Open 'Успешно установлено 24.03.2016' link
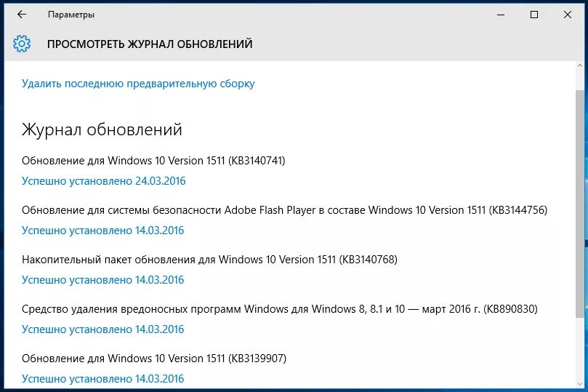 coord(103,181)
